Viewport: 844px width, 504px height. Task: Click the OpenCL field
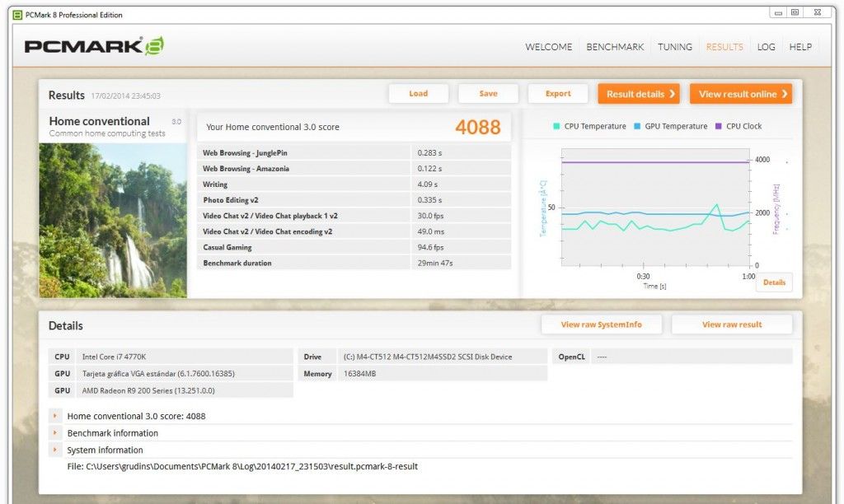tap(692, 357)
